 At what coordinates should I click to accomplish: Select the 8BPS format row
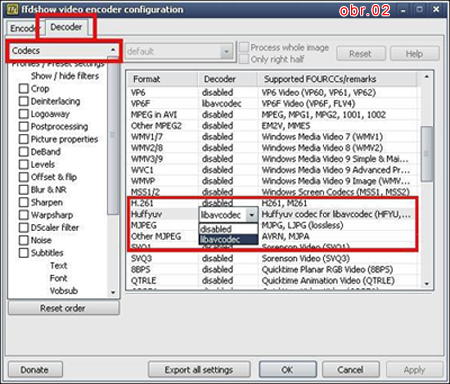click(x=273, y=269)
